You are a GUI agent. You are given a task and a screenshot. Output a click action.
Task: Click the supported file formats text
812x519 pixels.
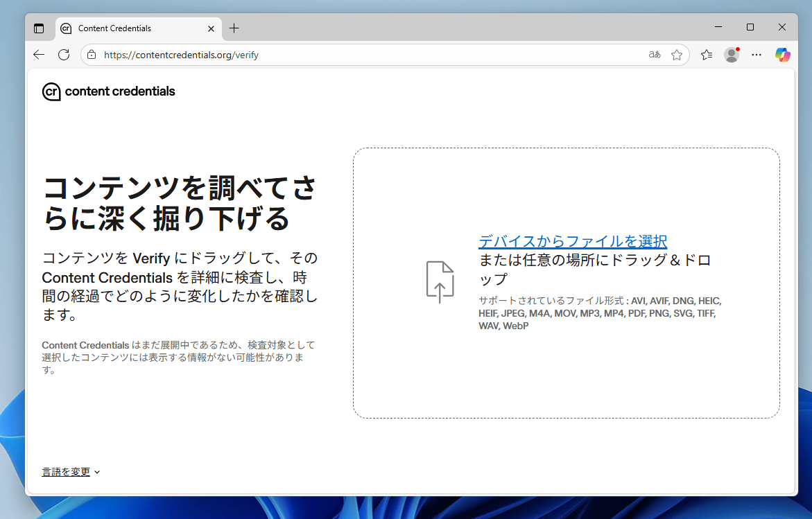click(601, 314)
